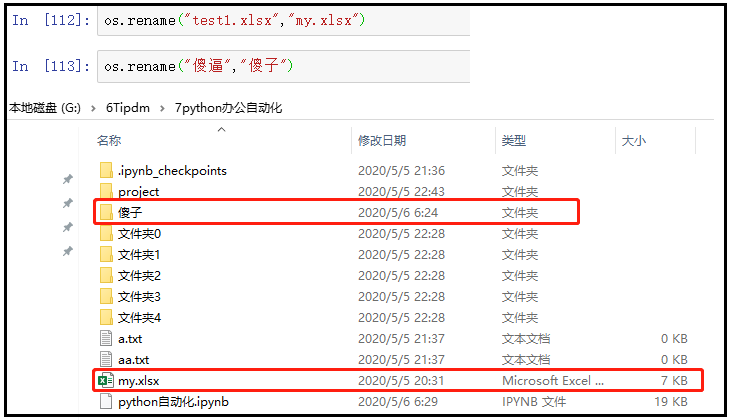
Task: Select the a.txt file name
Action: click(130, 339)
